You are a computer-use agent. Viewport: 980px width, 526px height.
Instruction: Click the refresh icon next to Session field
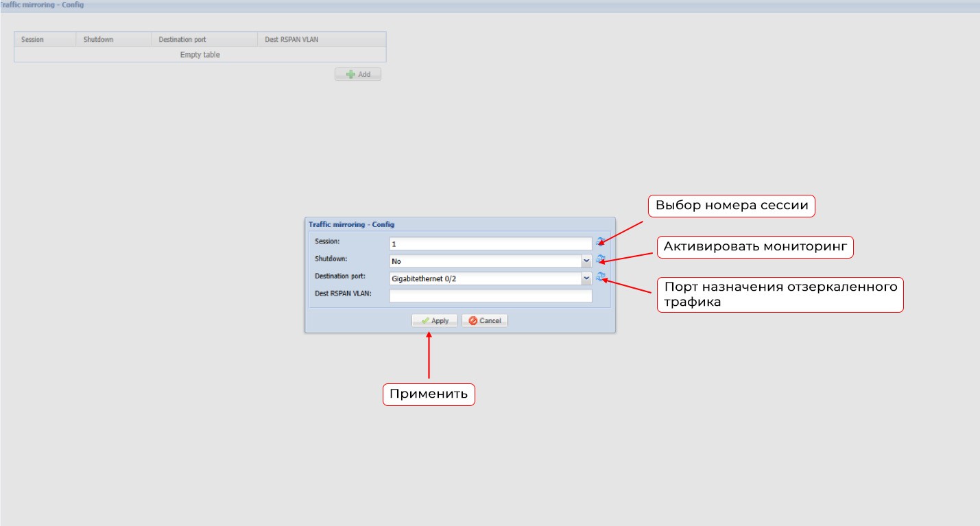tap(600, 241)
